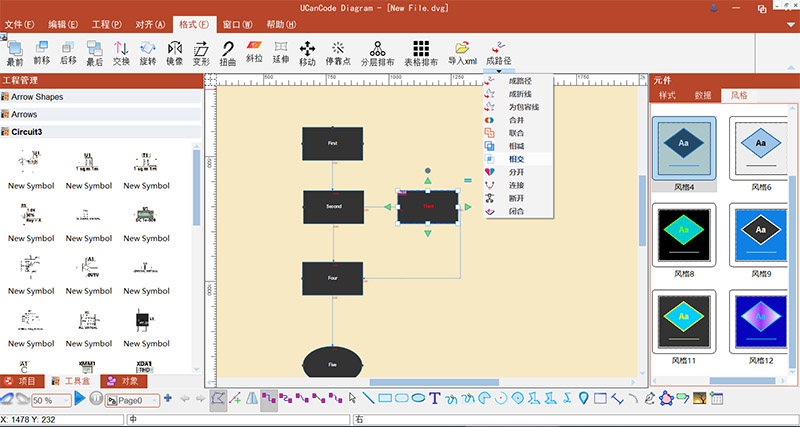Open the 50 % zoom level dropdown

coord(65,400)
